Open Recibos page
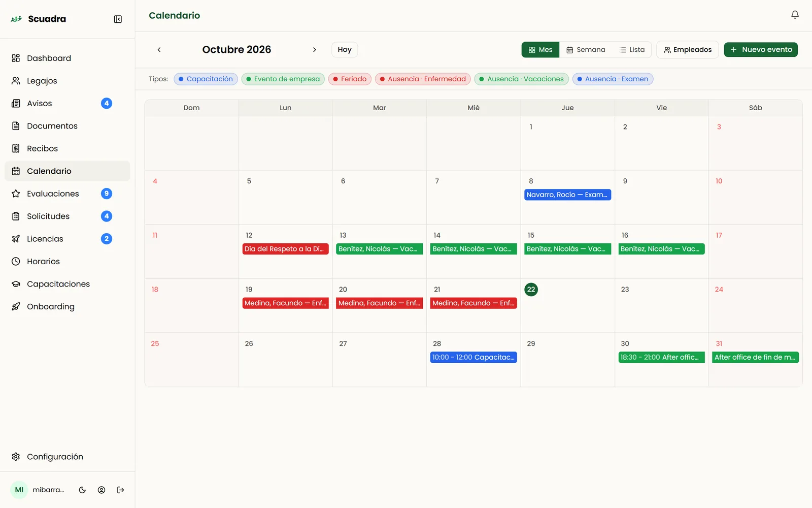The height and width of the screenshot is (508, 812). (67, 148)
